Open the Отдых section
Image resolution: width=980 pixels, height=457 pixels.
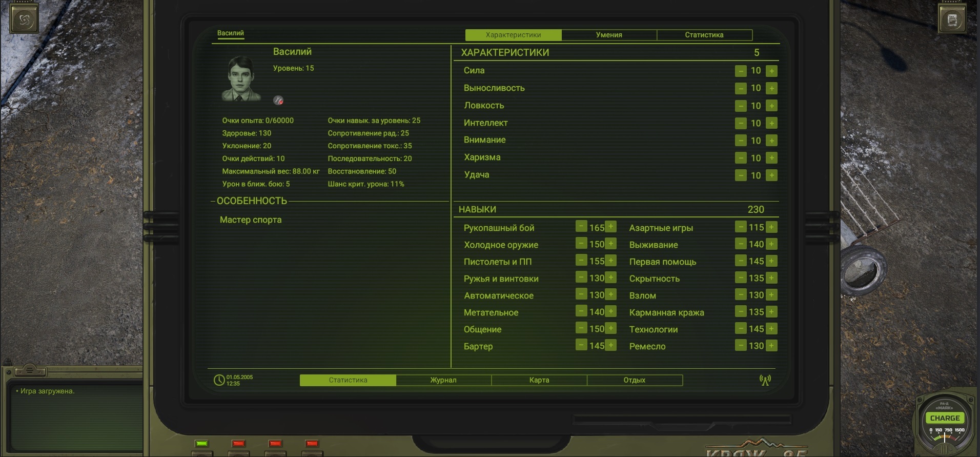635,380
